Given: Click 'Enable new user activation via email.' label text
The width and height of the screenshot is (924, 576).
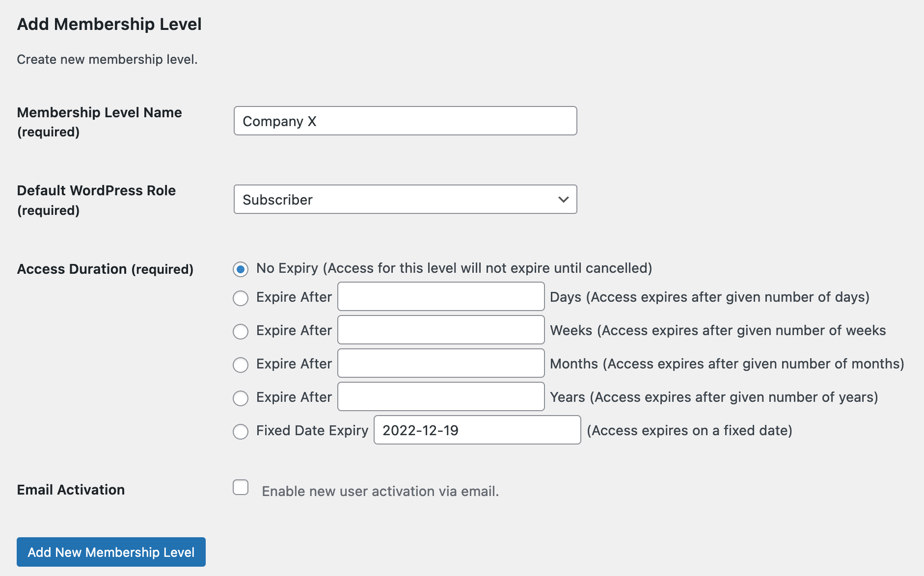Looking at the screenshot, I should click(380, 491).
